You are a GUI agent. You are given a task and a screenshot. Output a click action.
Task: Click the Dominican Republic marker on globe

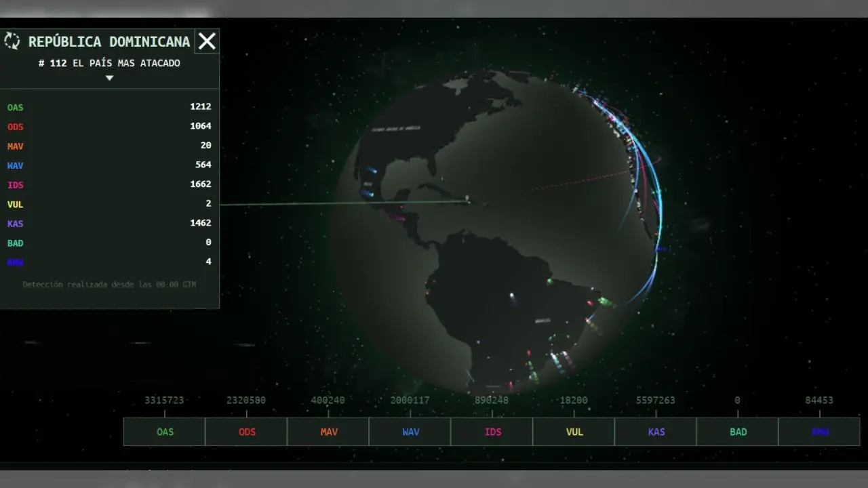467,199
